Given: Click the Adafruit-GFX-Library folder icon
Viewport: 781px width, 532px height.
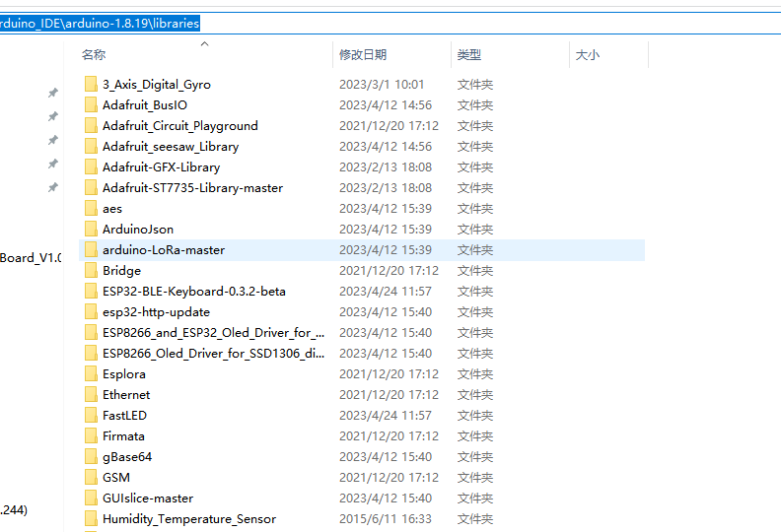Looking at the screenshot, I should 91,166.
